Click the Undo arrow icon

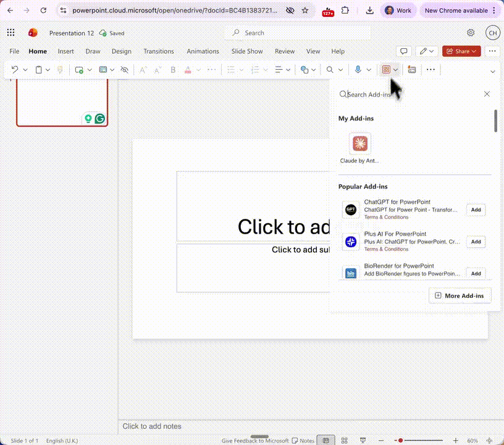[15, 70]
